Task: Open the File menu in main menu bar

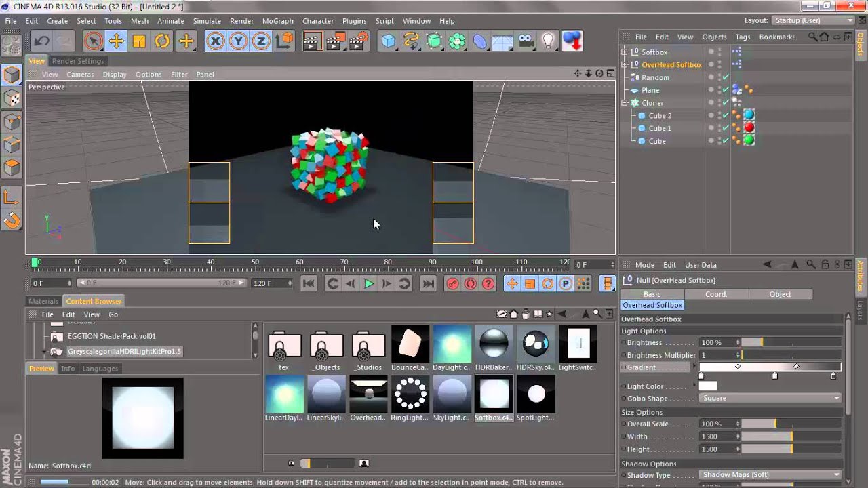Action: (11, 21)
